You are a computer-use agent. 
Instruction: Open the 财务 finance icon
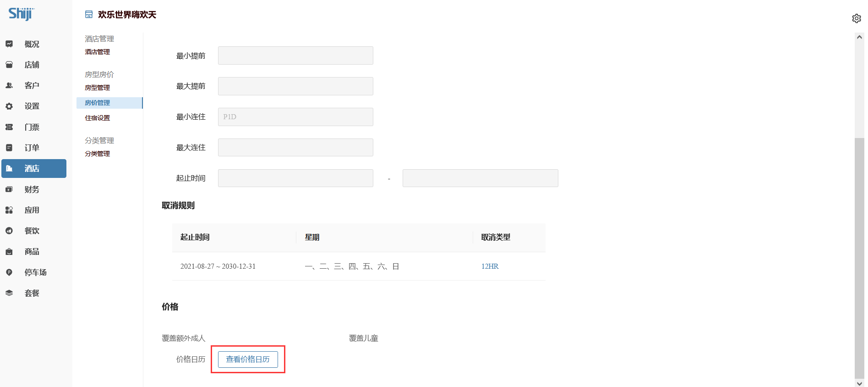click(x=9, y=189)
